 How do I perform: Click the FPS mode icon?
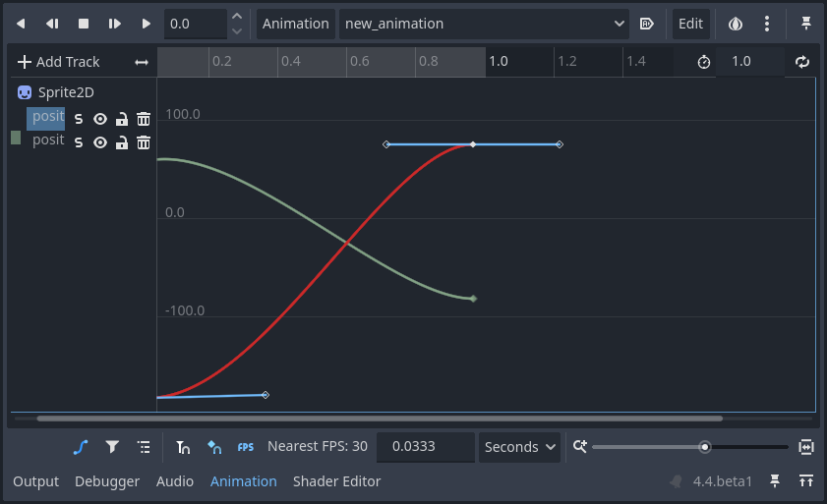coord(245,448)
